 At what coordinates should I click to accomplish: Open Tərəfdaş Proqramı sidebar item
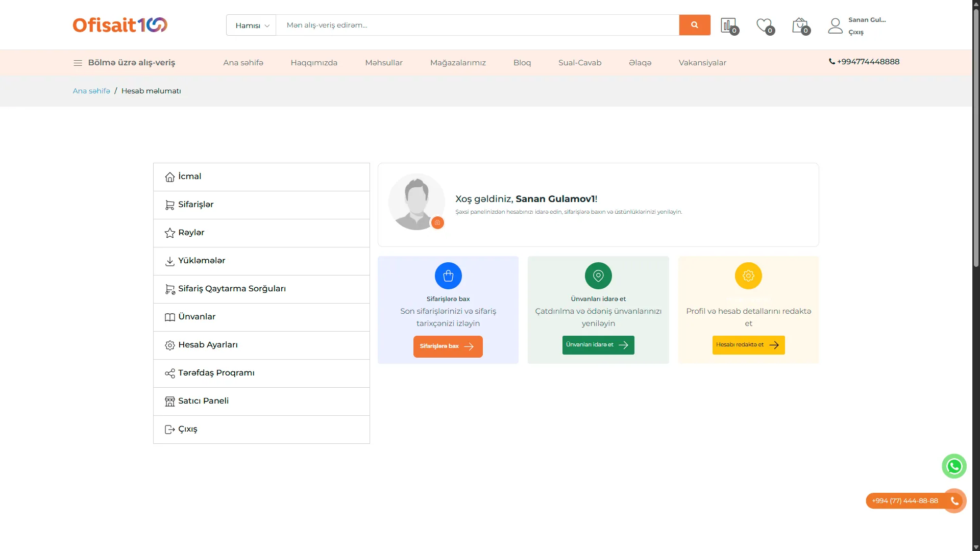(261, 373)
